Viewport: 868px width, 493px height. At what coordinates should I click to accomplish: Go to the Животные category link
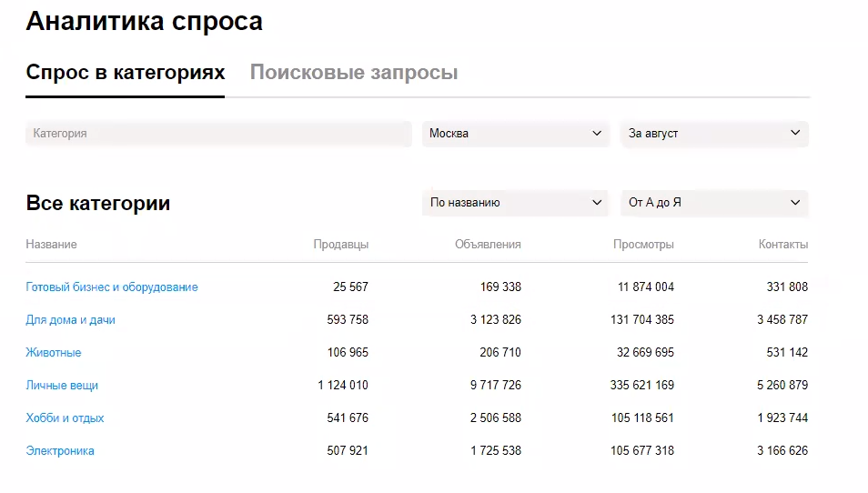coord(53,352)
